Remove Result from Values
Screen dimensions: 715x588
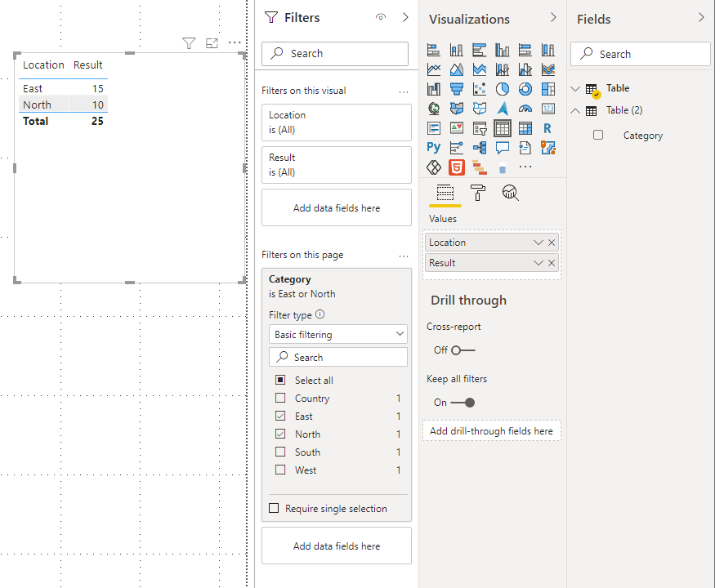click(x=552, y=263)
